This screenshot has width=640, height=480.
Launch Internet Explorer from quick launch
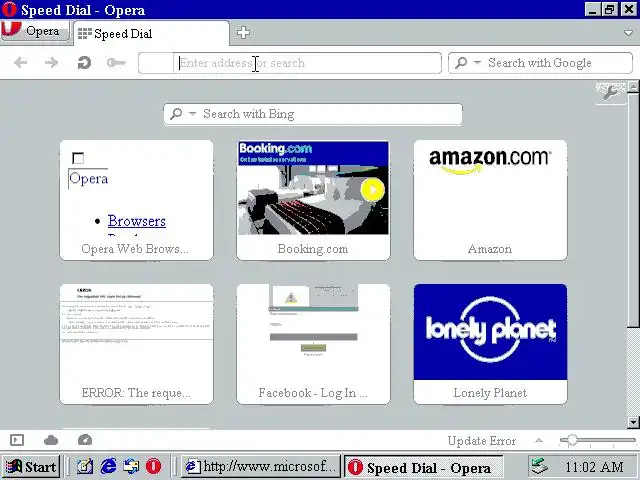coord(108,467)
